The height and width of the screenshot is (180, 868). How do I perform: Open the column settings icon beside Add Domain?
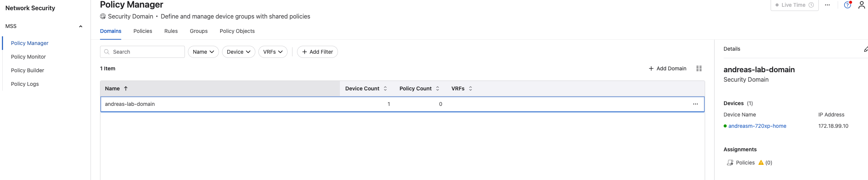[x=699, y=68]
